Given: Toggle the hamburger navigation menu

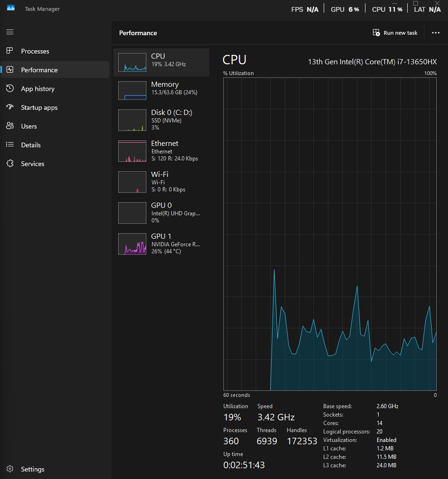Looking at the screenshot, I should [10, 32].
